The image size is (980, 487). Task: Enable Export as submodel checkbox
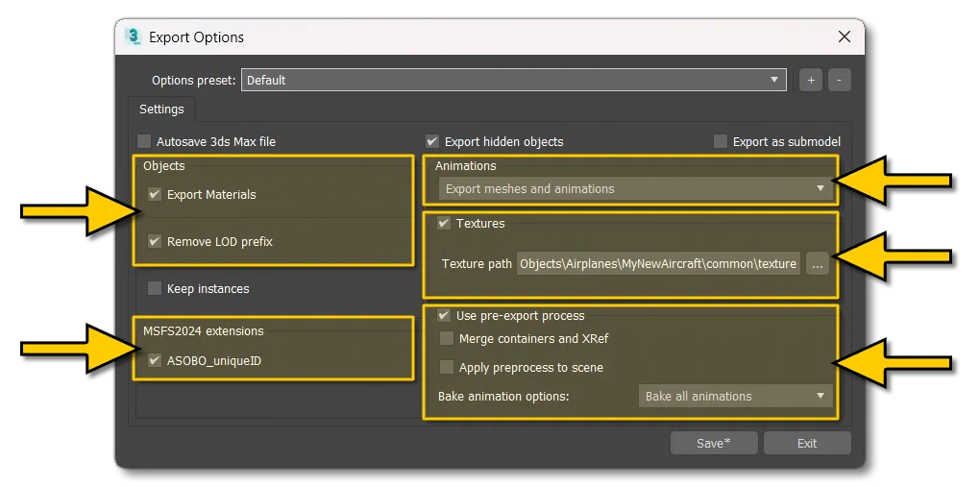[x=721, y=141]
